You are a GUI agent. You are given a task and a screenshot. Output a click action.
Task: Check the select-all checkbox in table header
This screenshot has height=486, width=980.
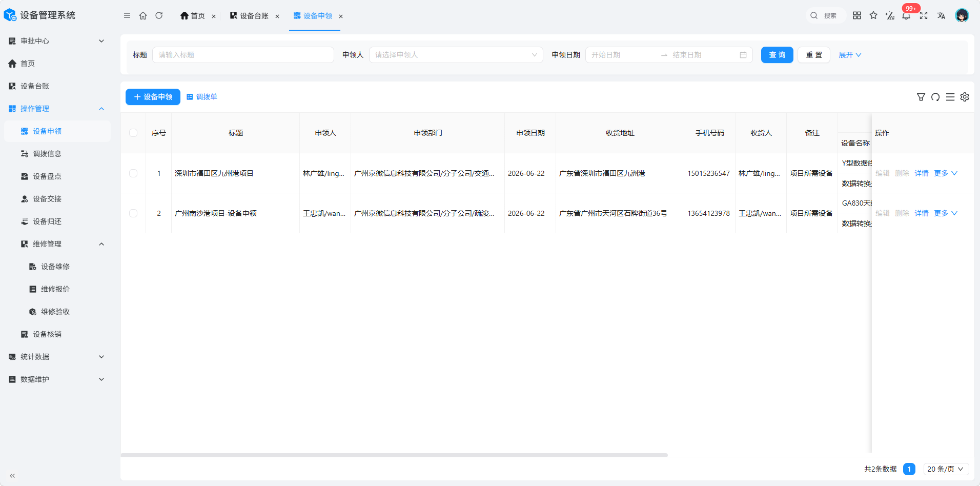click(x=133, y=133)
